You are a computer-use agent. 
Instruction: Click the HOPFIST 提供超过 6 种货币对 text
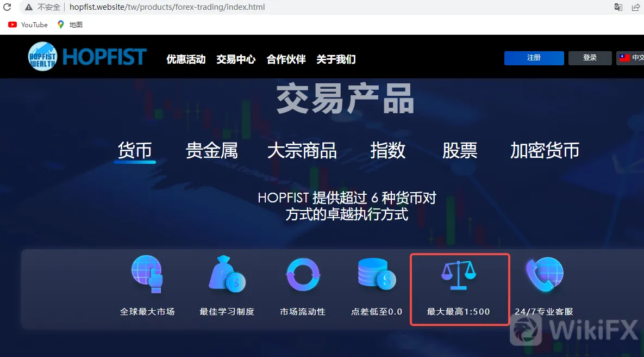coord(347,198)
